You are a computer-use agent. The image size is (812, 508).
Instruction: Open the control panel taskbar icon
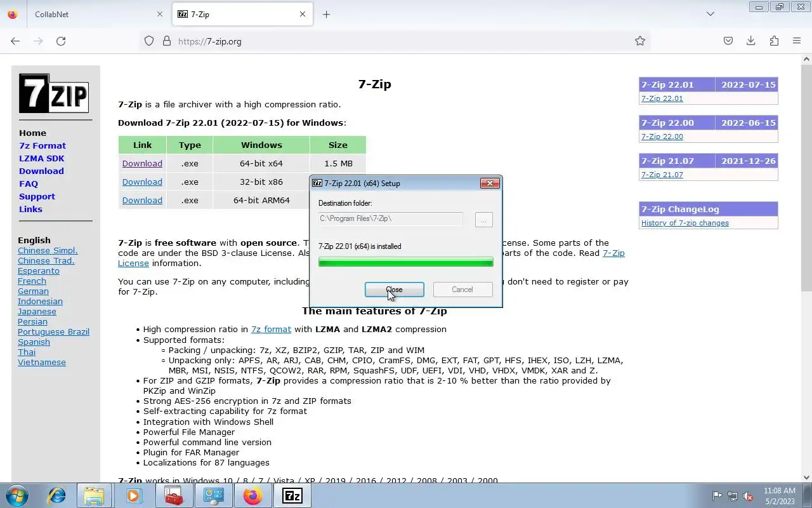point(213,496)
